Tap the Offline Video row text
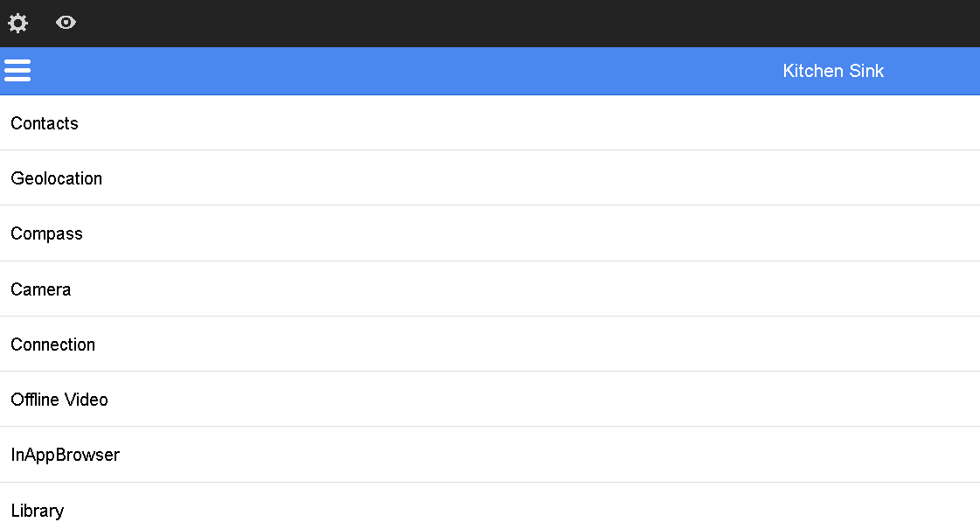Image resolution: width=980 pixels, height=529 pixels. pyautogui.click(x=59, y=400)
